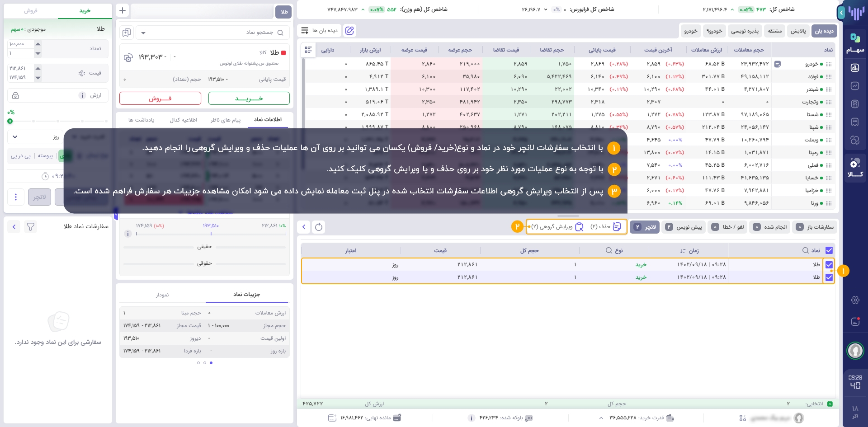Click the lock icon beside ارزش field

pos(16,95)
